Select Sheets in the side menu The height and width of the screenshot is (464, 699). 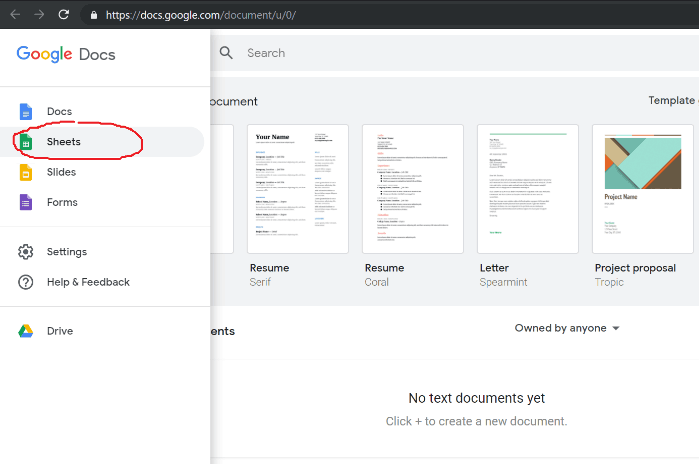click(102, 142)
